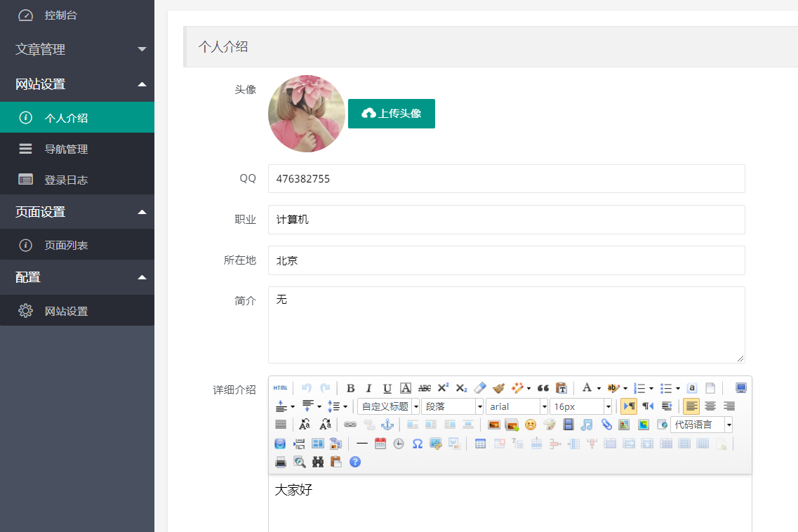This screenshot has width=798, height=532.
Task: Toggle left text alignment button
Action: point(691,406)
